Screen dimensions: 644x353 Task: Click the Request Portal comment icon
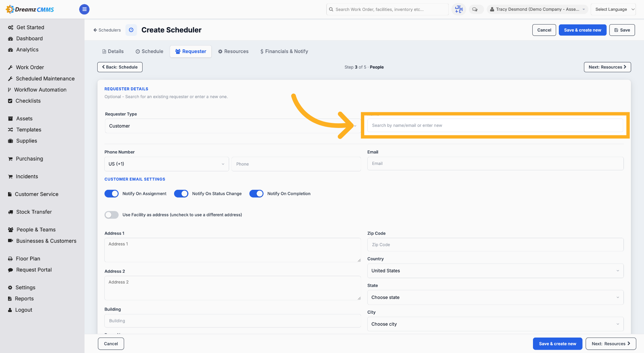click(10, 270)
